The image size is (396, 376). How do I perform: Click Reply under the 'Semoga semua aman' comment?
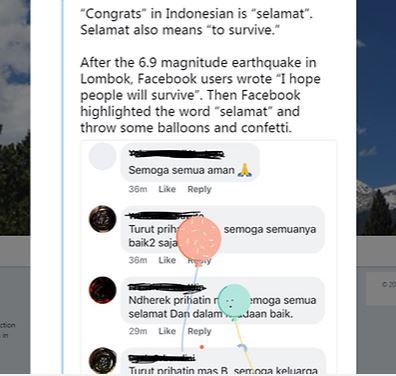click(x=199, y=189)
